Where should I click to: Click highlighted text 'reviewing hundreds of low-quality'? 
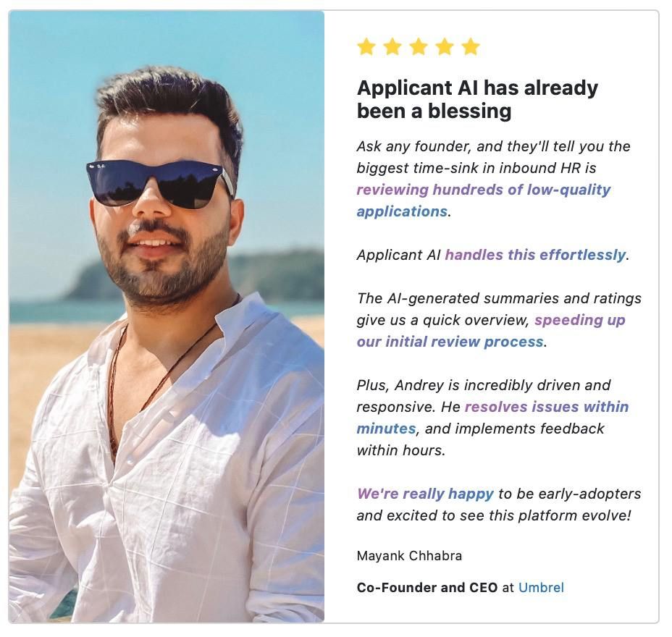[484, 190]
